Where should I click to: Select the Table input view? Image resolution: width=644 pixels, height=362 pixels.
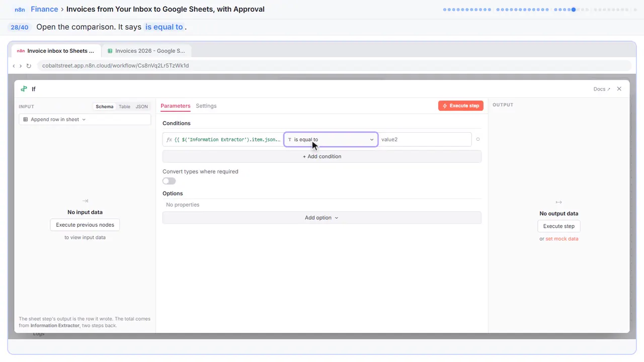[x=124, y=107]
